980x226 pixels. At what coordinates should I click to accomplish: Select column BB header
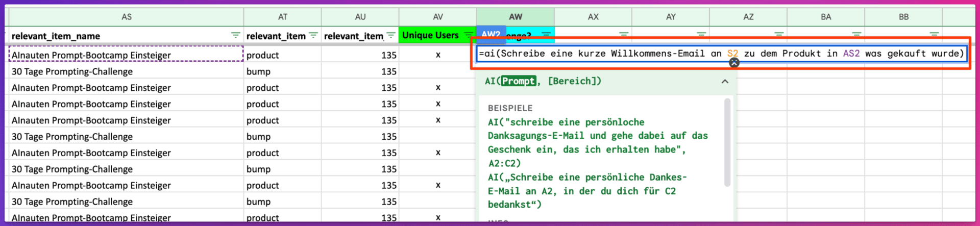tap(903, 17)
